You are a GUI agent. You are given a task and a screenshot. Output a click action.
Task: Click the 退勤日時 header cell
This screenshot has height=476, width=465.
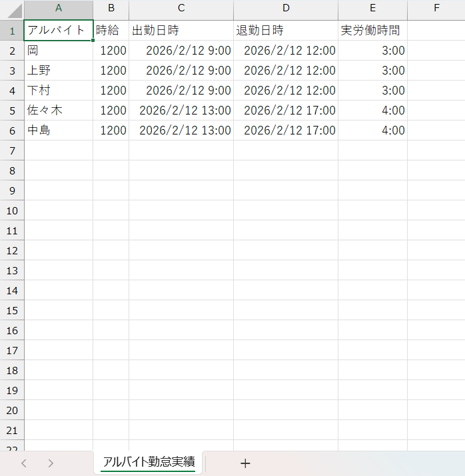point(286,31)
